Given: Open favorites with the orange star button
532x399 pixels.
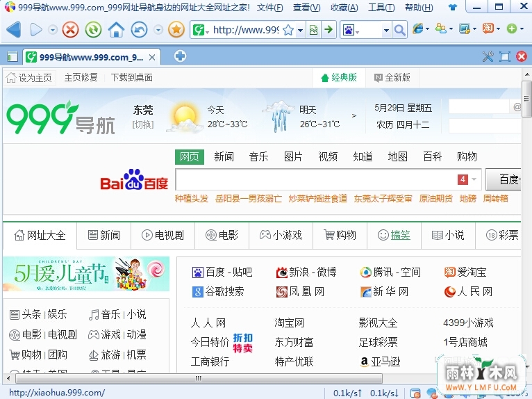Looking at the screenshot, I should [x=176, y=30].
